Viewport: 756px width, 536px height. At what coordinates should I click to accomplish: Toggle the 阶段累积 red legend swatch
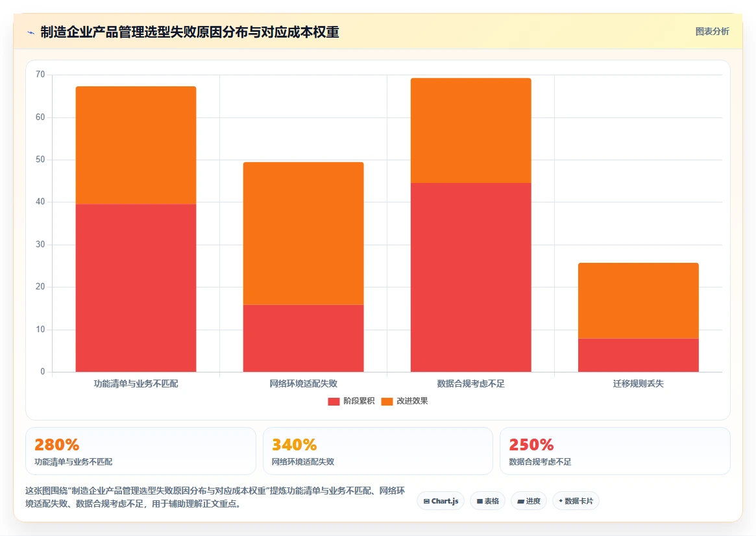pos(334,401)
